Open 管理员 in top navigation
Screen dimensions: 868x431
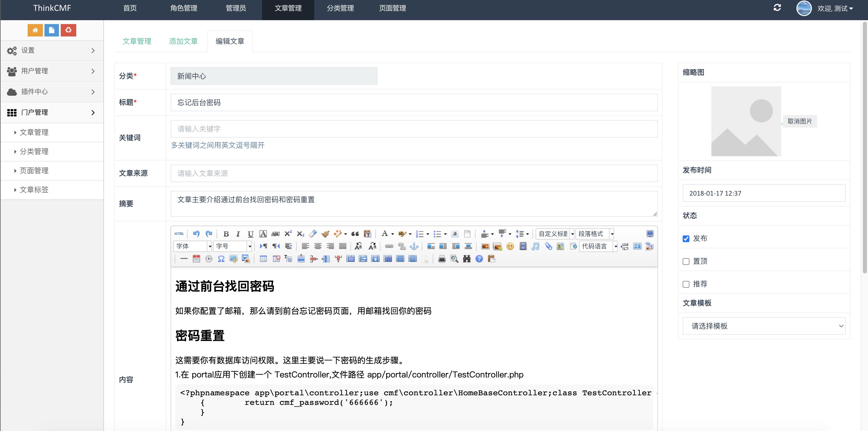[x=236, y=9]
